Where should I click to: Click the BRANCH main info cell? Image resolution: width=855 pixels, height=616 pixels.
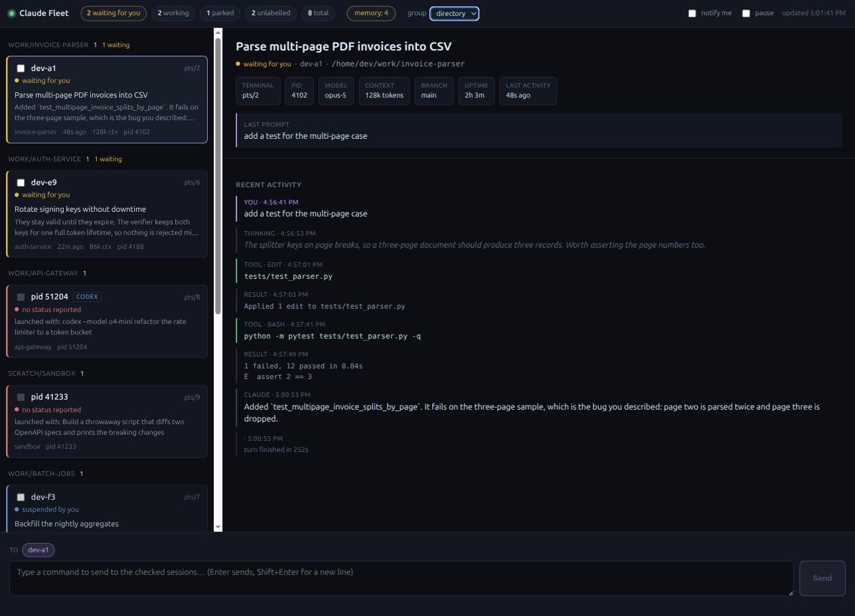click(x=433, y=91)
